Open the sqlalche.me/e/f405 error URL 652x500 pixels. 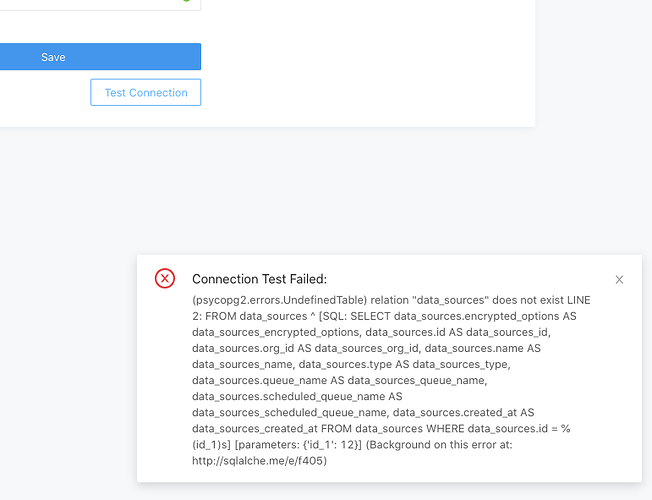tap(259, 461)
